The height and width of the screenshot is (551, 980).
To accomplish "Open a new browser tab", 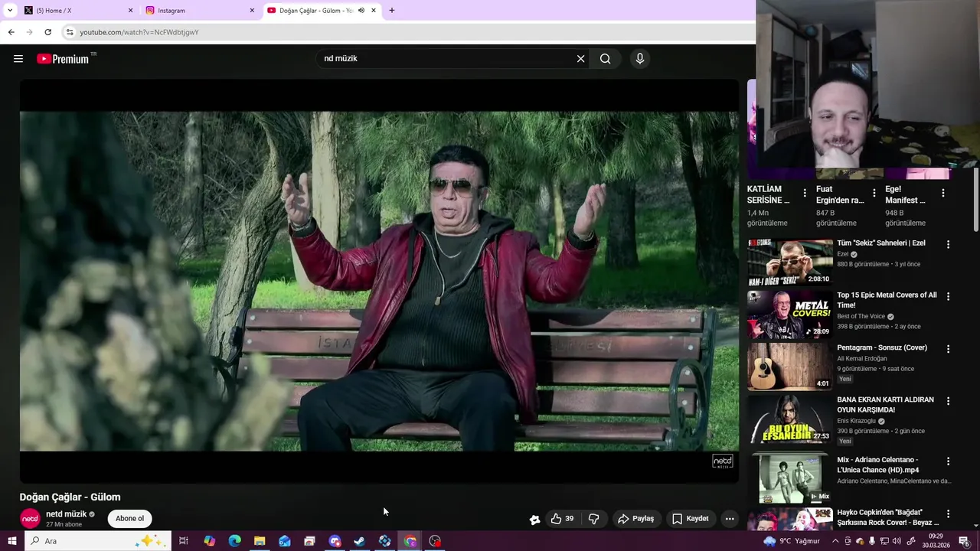I will [392, 11].
